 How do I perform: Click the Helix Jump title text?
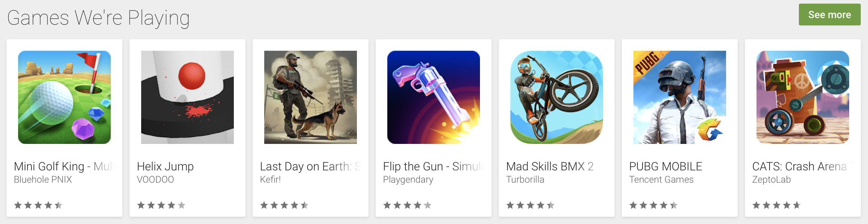[x=165, y=166]
